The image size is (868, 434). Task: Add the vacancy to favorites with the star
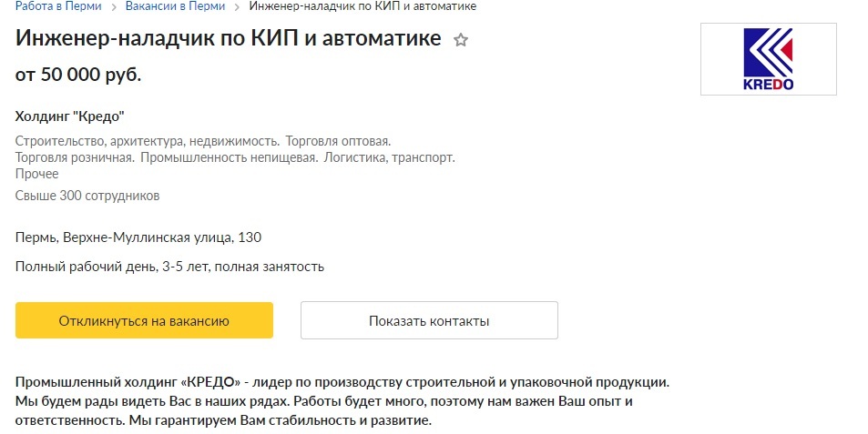pyautogui.click(x=461, y=40)
